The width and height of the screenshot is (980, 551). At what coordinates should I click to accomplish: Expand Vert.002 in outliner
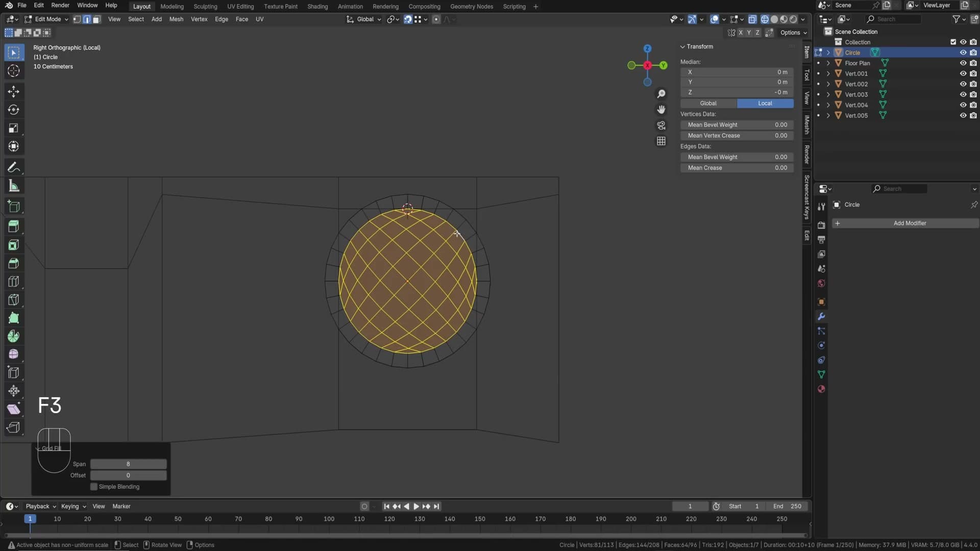click(x=828, y=84)
